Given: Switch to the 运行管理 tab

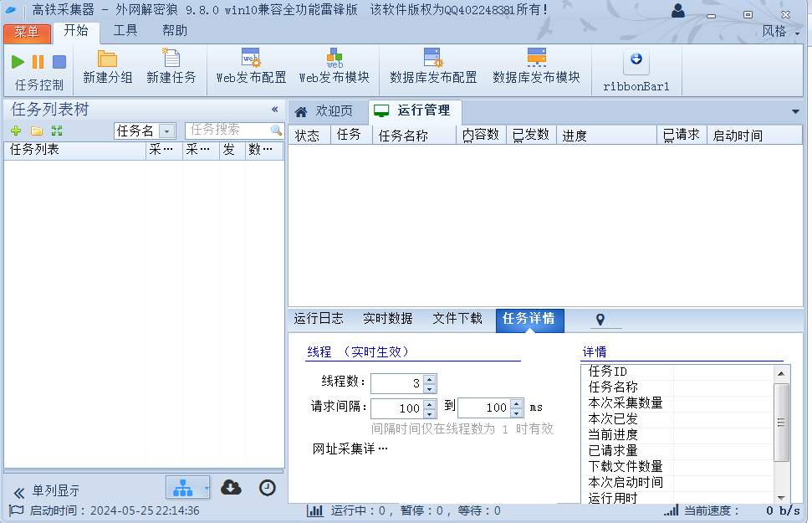Looking at the screenshot, I should pyautogui.click(x=414, y=110).
